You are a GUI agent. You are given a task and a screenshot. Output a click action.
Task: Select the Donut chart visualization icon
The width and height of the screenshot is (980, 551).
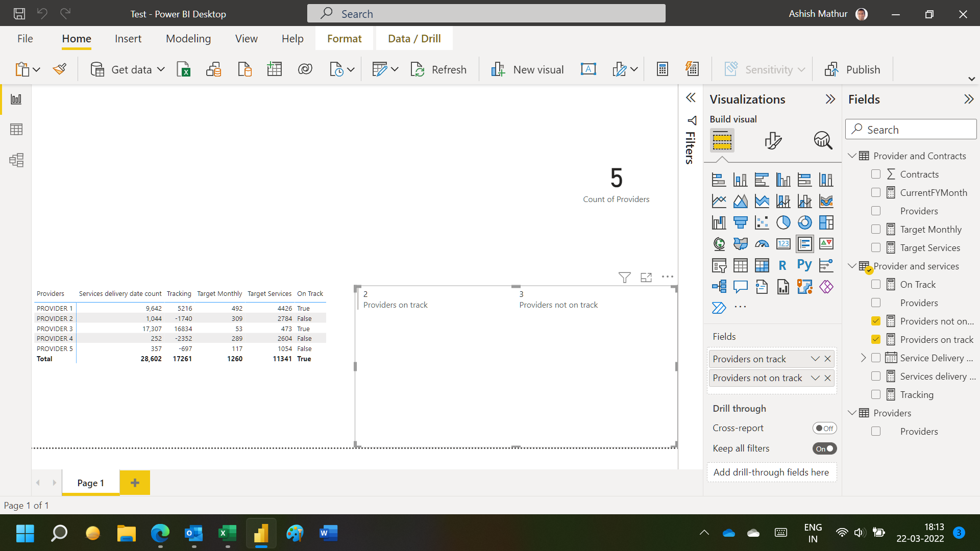(804, 222)
